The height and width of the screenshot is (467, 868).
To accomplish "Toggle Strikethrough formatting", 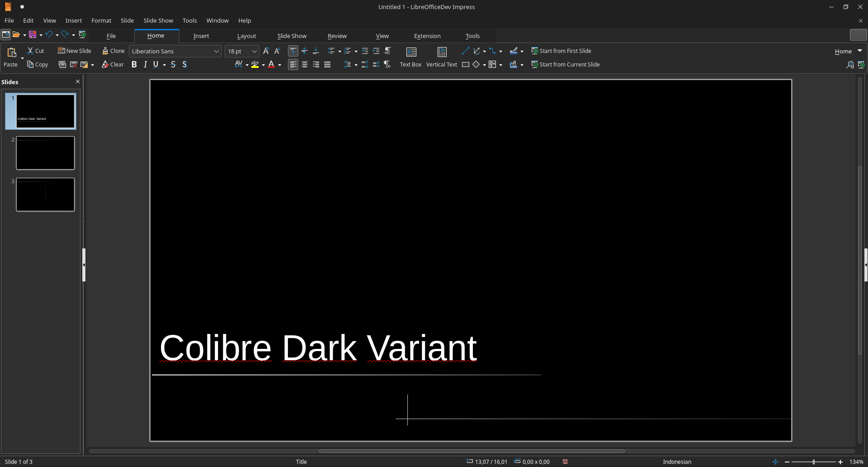I will coord(173,65).
